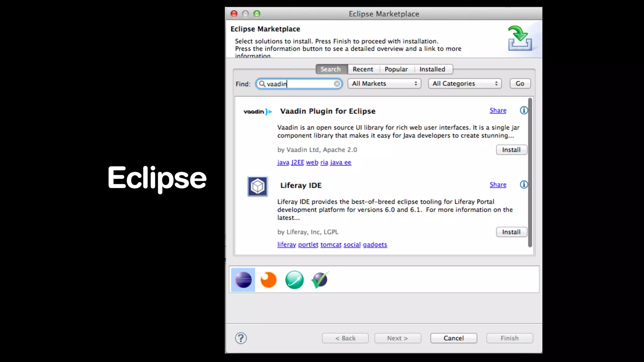Click the Share link for Liferay IDE
This screenshot has height=362, width=644.
tap(498, 185)
